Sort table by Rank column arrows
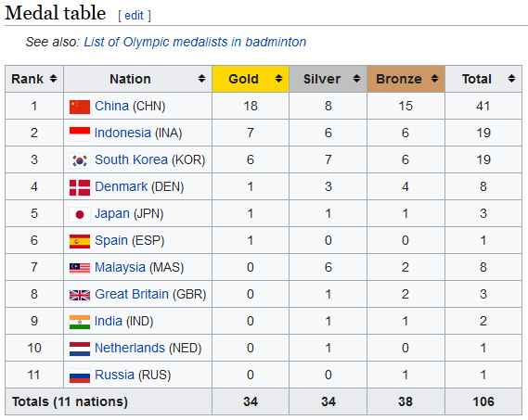Screen dimensions: 528x420 (x=53, y=79)
